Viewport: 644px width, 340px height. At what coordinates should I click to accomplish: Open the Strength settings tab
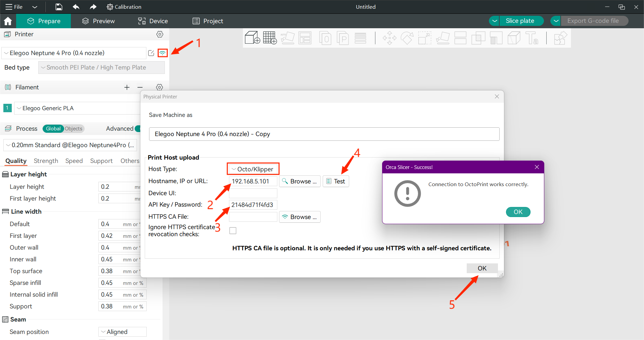46,161
